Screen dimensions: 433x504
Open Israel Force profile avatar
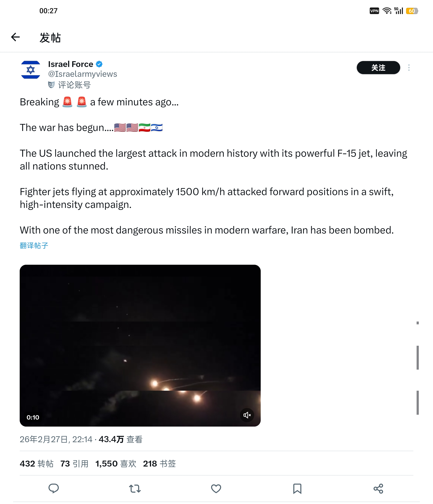tap(31, 70)
